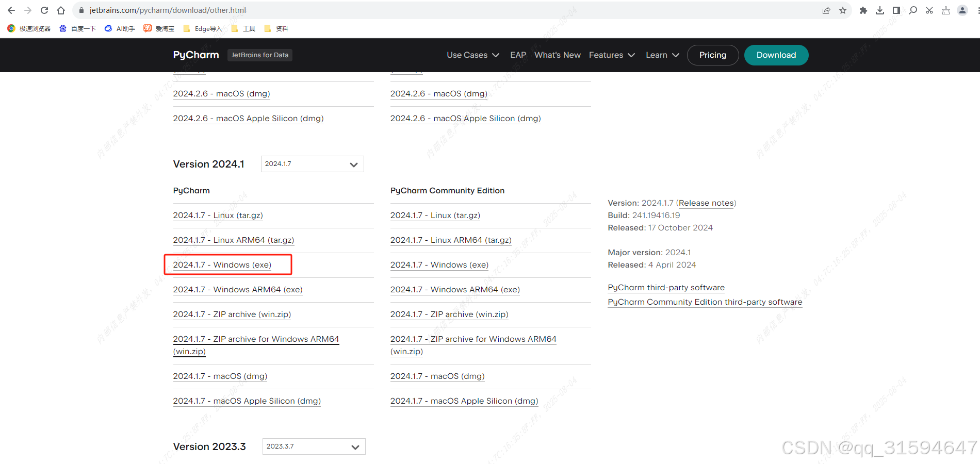Click the browser forward arrow
The image size is (980, 464).
point(28,10)
